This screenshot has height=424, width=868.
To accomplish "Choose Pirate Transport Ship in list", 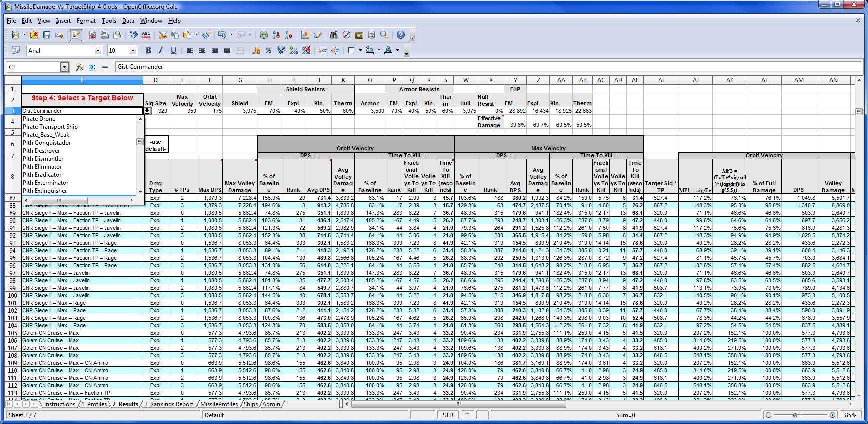I will pyautogui.click(x=50, y=127).
